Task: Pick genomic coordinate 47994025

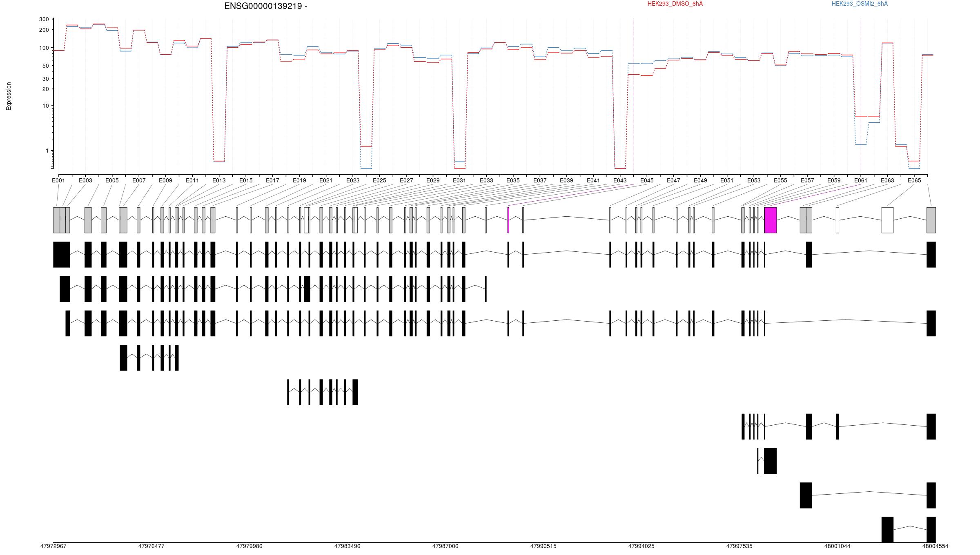Action: (641, 546)
